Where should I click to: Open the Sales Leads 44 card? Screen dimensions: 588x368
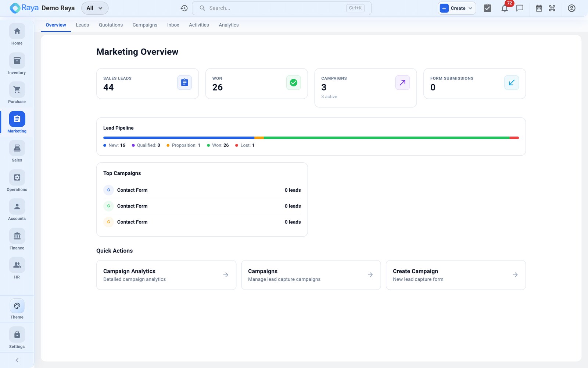coord(147,84)
